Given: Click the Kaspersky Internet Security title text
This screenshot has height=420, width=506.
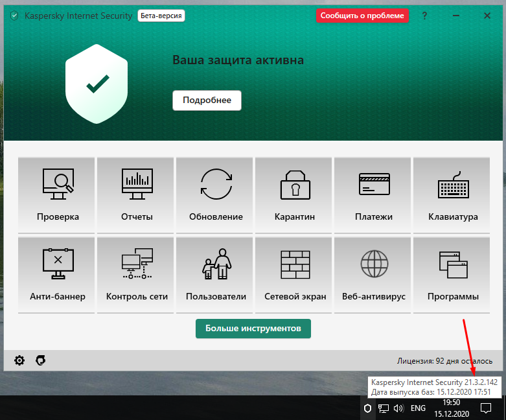Looking at the screenshot, I should pyautogui.click(x=78, y=16).
